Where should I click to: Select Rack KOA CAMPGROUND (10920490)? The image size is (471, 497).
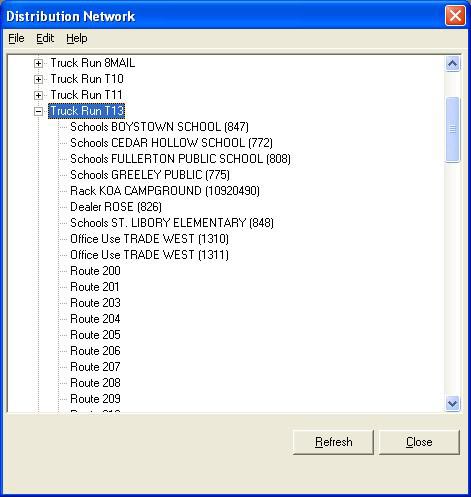coord(165,191)
